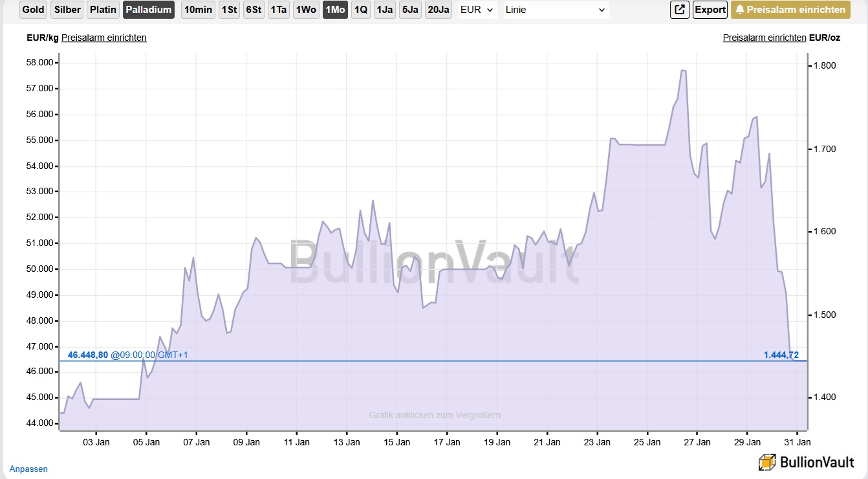The height and width of the screenshot is (479, 868).
Task: Expand the Linie chart type dropdown
Action: (556, 10)
